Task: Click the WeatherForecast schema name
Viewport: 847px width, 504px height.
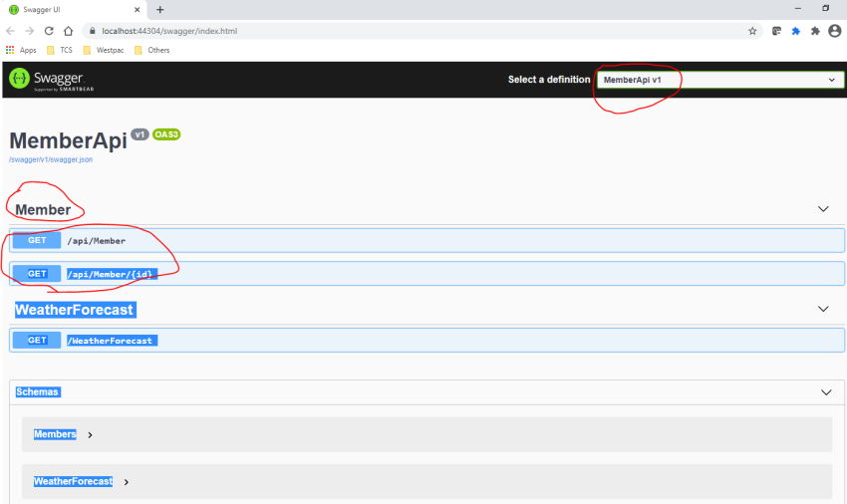Action: [73, 481]
